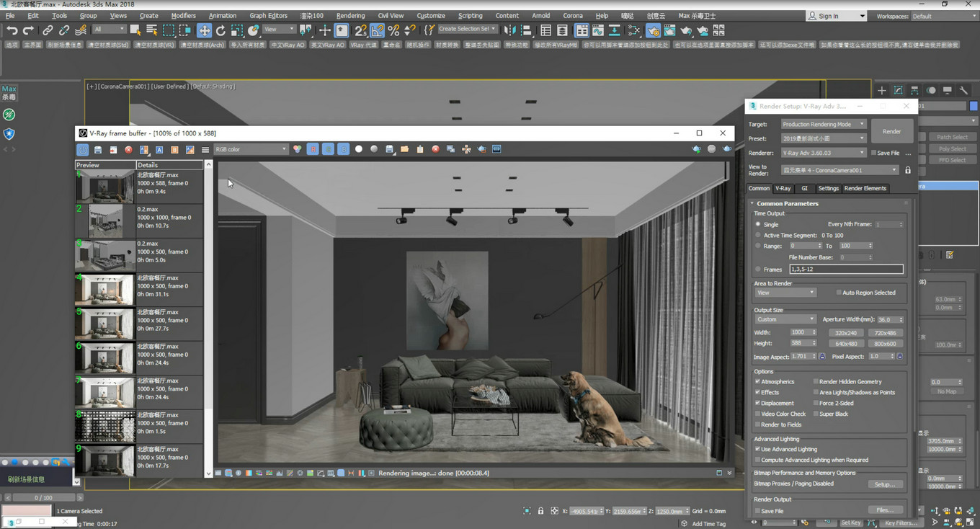980x529 pixels.
Task: Switch to the V-Ray tab
Action: pos(783,188)
